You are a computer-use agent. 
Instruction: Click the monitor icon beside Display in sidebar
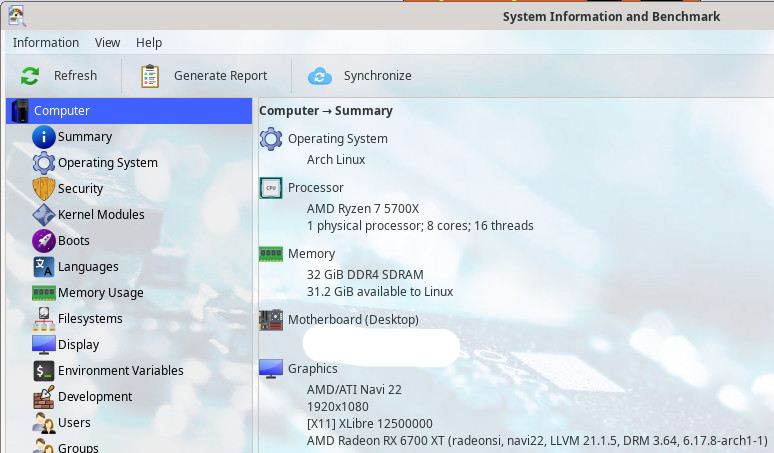click(44, 345)
